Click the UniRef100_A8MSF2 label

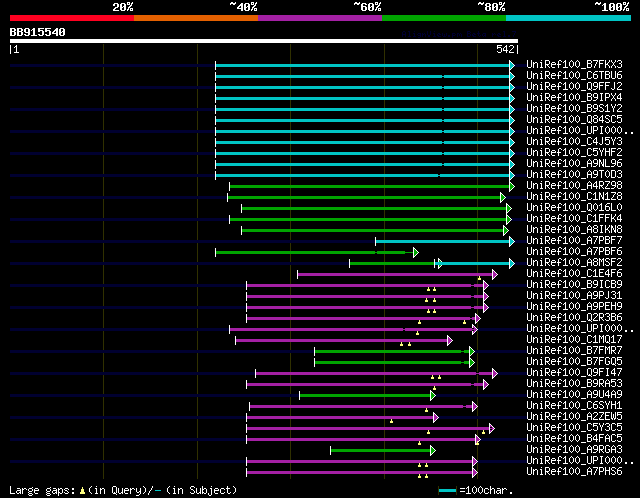574,263
